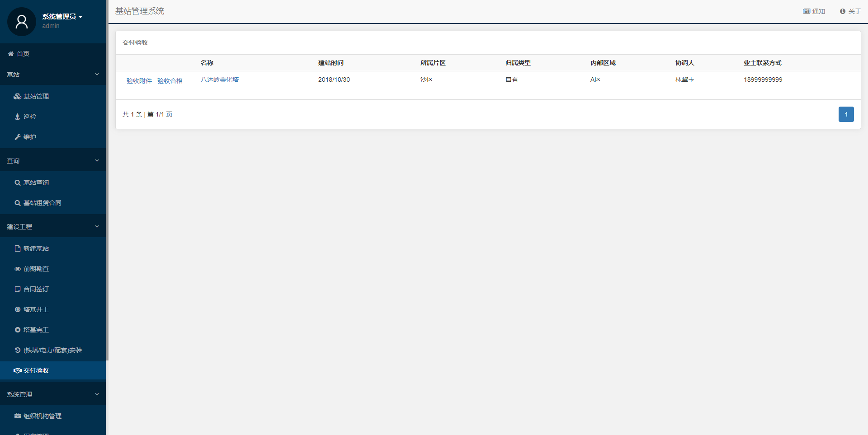Open 通知 notifications in the header
The height and width of the screenshot is (435, 868).
[x=814, y=11]
